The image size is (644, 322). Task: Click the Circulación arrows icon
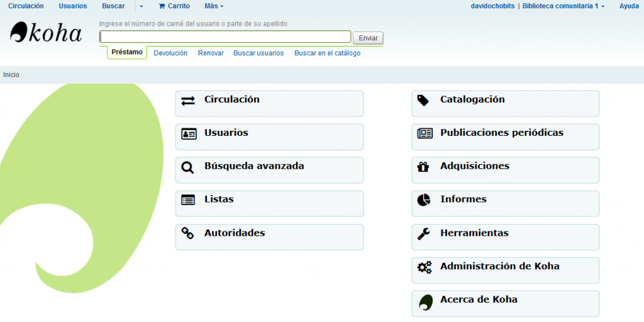[x=188, y=101]
